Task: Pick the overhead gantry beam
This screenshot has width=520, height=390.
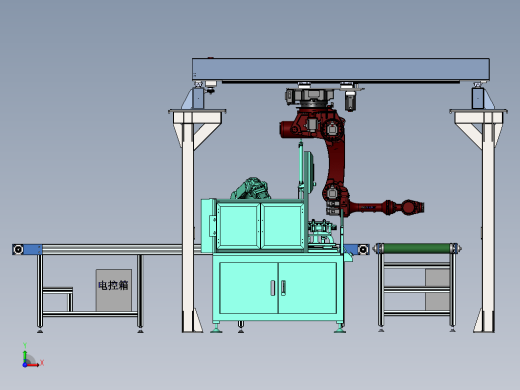Action: click(341, 69)
